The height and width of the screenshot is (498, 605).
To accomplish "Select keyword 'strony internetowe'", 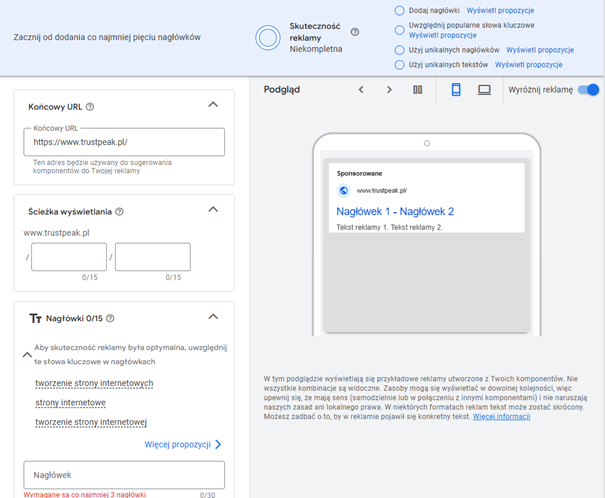I will pos(71,403).
